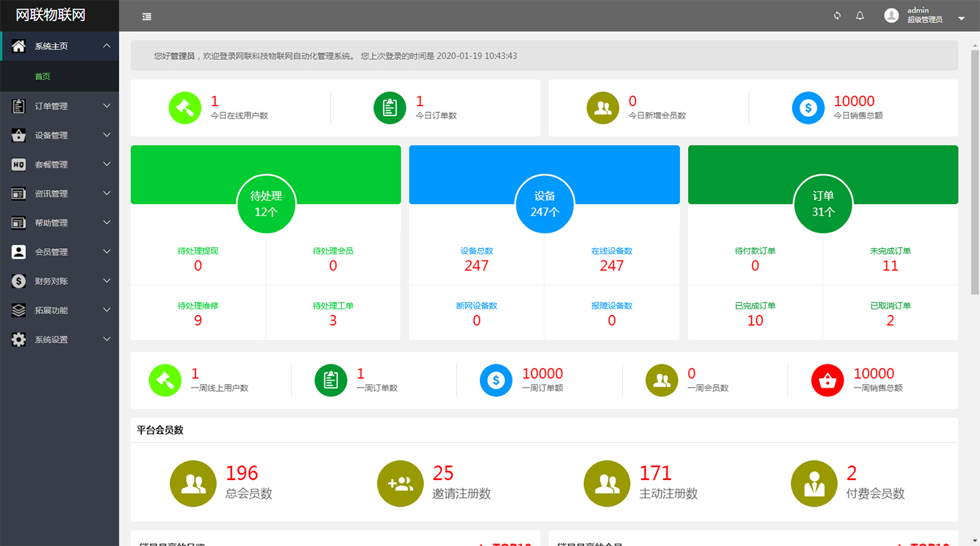
Task: Click the green clipboard icon for 今日订单数
Action: point(390,108)
